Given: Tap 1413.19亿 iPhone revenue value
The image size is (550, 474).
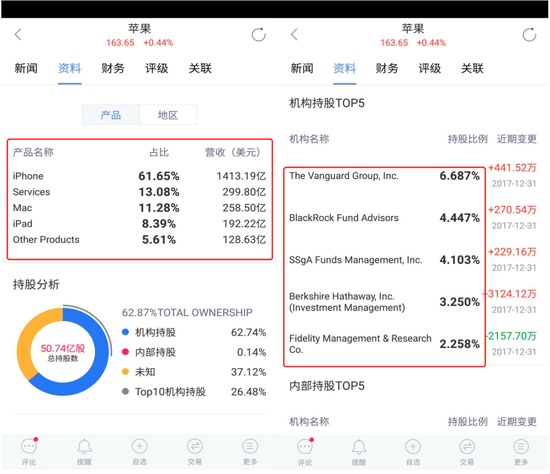Looking at the screenshot, I should tap(241, 176).
